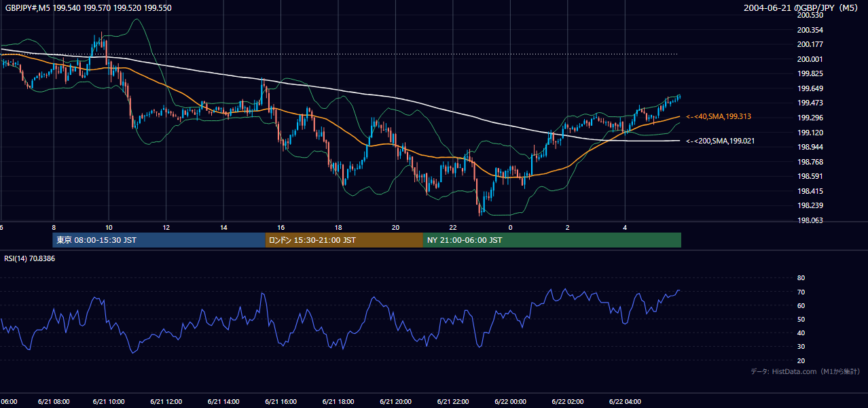This screenshot has height=408, width=868.
Task: Click the hour label 22 under price chart
Action: [452, 228]
